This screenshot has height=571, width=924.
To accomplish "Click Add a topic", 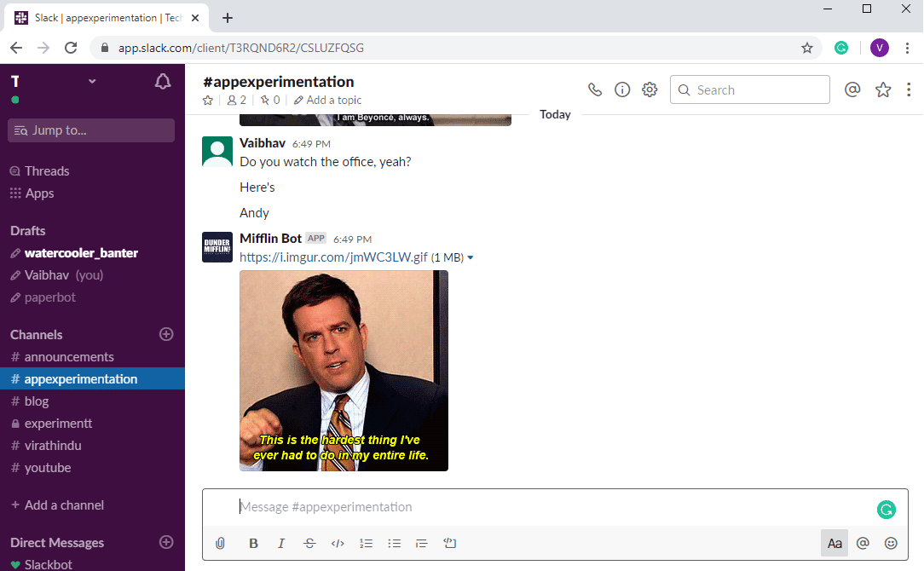I will 327,101.
